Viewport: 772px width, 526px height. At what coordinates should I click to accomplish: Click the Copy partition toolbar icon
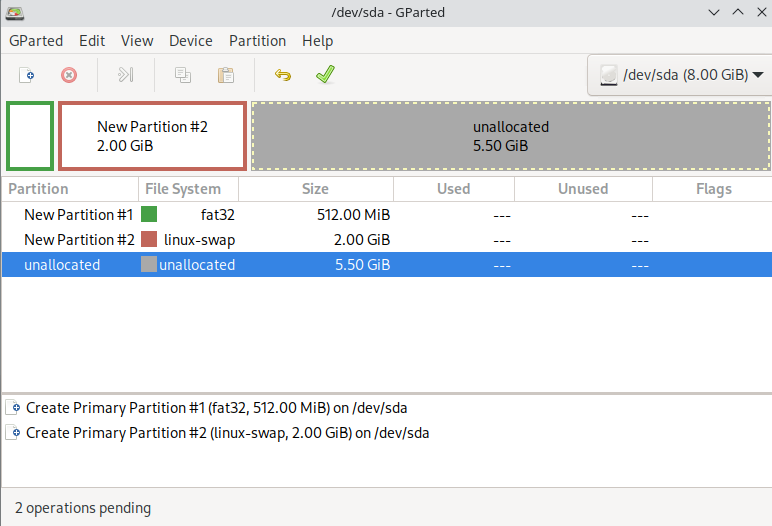point(183,75)
